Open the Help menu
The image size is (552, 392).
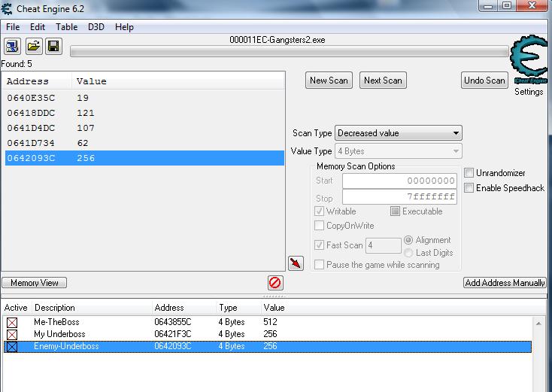tap(124, 27)
